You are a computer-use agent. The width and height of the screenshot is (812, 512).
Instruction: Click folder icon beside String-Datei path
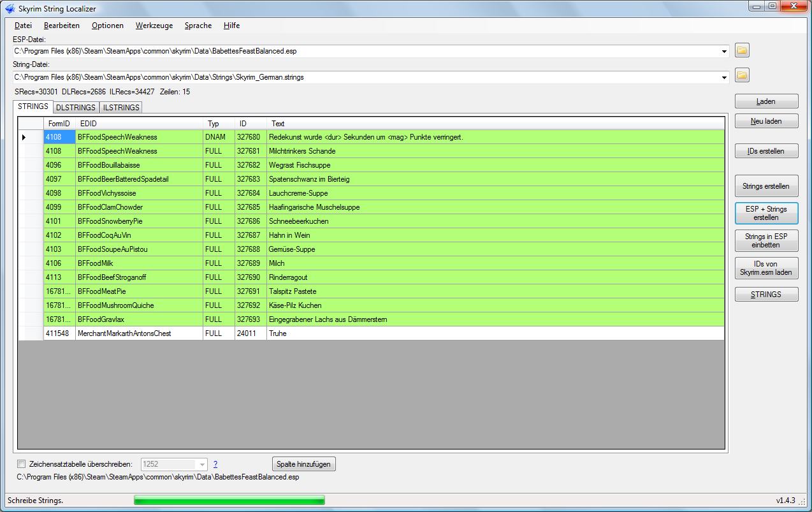[x=742, y=76]
